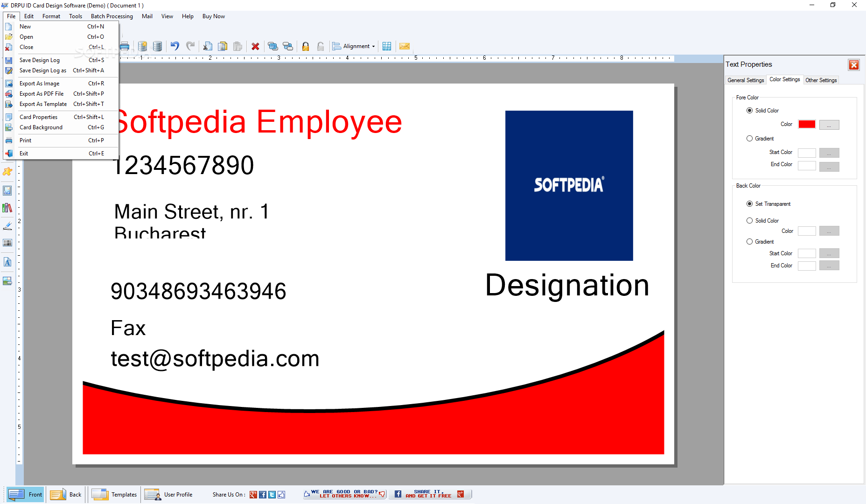866x504 pixels.
Task: Click the thumbs-up like icon
Action: tap(281, 495)
